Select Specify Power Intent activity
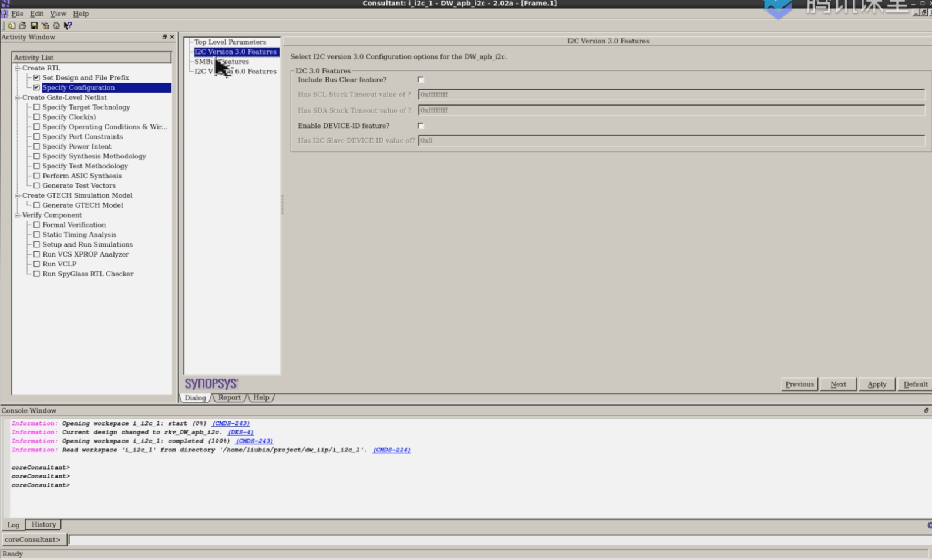 (x=76, y=147)
